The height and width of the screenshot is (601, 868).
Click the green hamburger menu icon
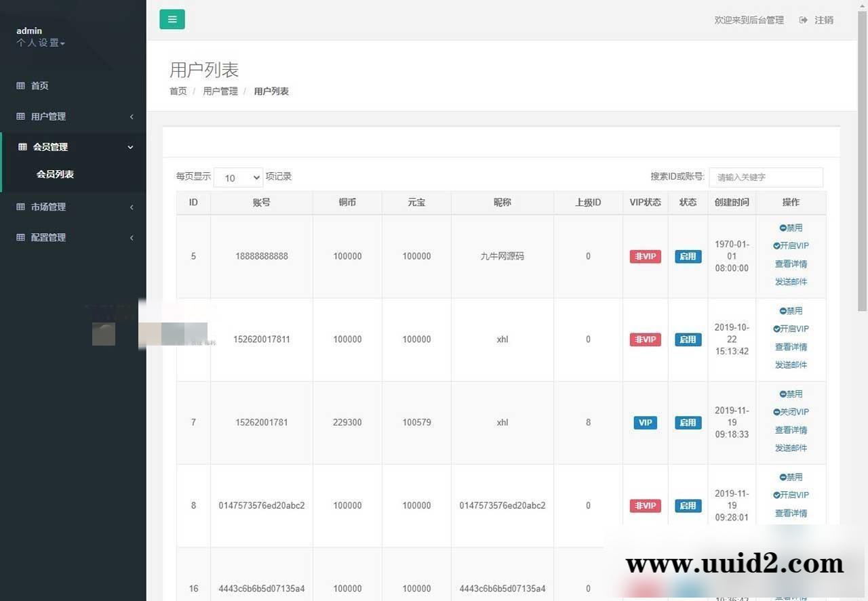coord(172,19)
